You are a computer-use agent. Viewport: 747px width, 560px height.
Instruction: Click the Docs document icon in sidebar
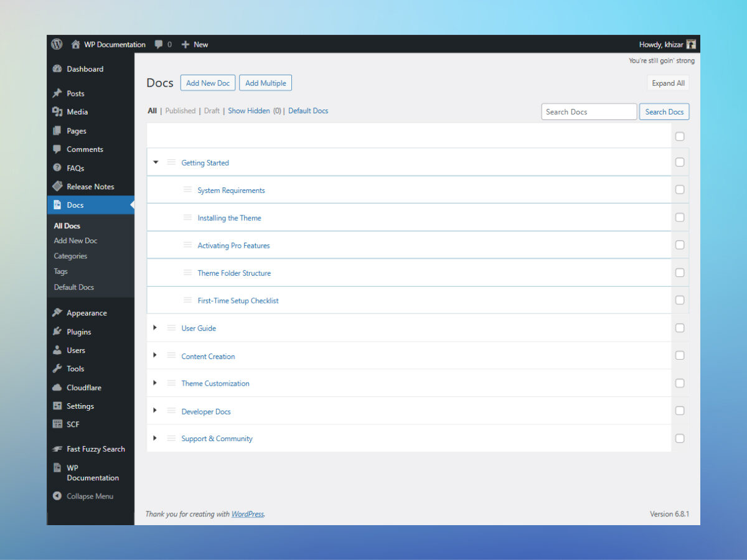(x=57, y=205)
